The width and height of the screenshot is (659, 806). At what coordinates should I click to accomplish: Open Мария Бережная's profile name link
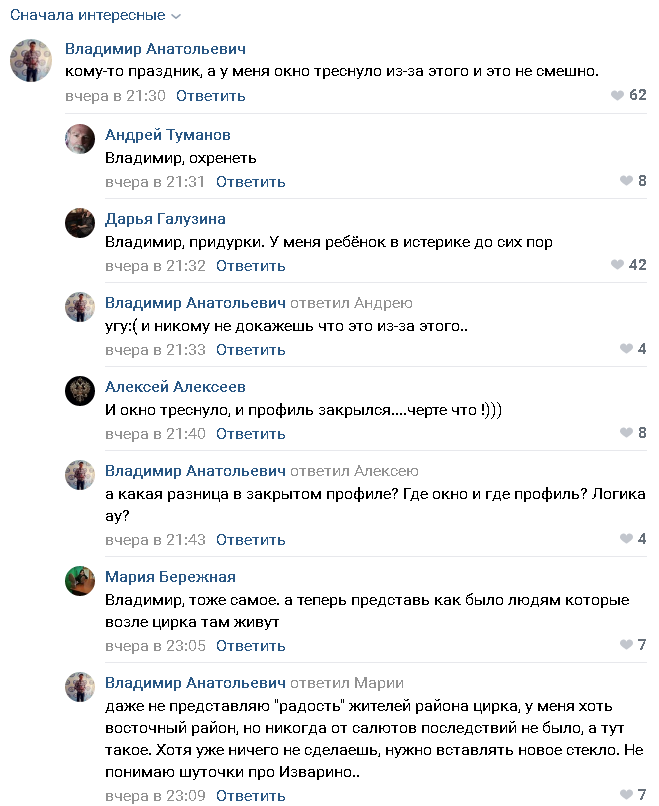tap(170, 577)
